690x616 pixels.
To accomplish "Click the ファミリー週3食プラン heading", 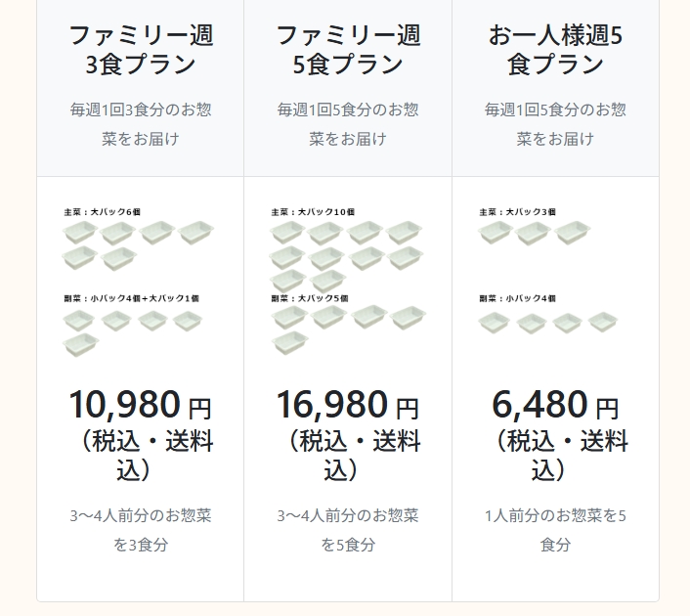I will [141, 51].
